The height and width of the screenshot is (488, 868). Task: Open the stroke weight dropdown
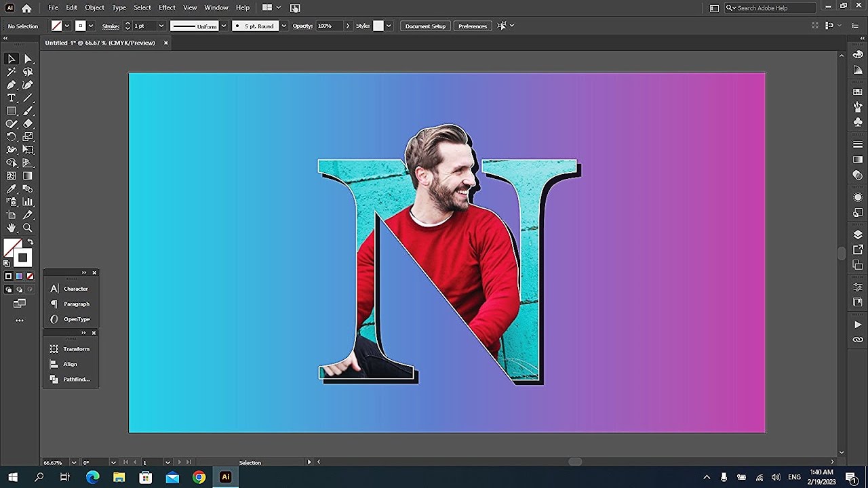161,26
